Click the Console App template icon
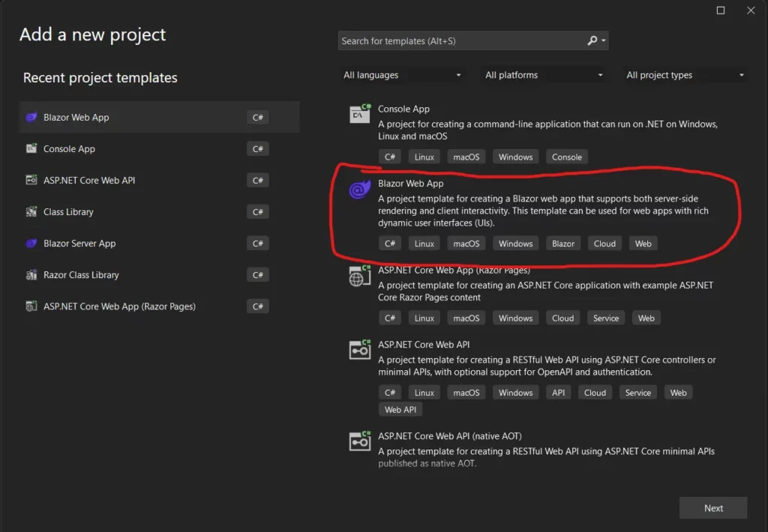Viewport: 768px width, 532px height. click(x=359, y=114)
